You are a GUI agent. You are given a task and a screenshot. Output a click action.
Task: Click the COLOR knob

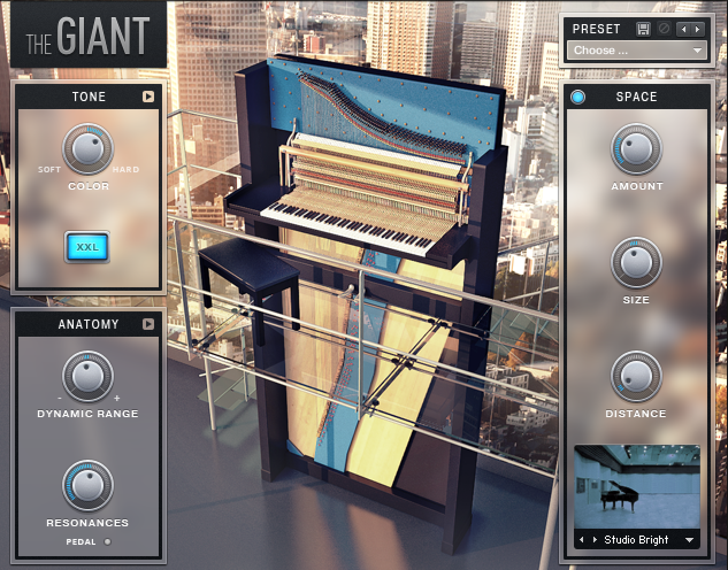(88, 149)
